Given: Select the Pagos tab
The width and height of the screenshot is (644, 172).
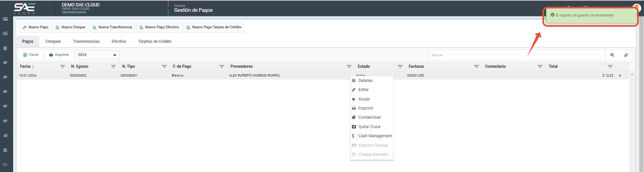Looking at the screenshot, I should 28,42.
